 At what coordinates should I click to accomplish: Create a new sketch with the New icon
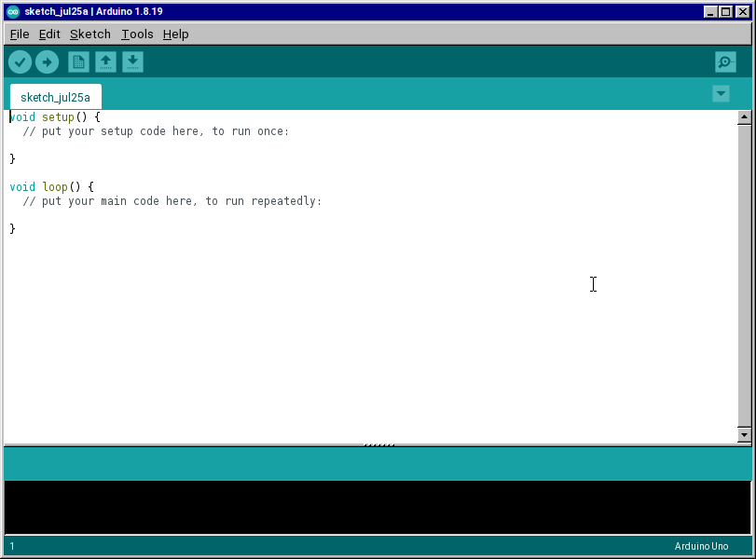tap(78, 62)
